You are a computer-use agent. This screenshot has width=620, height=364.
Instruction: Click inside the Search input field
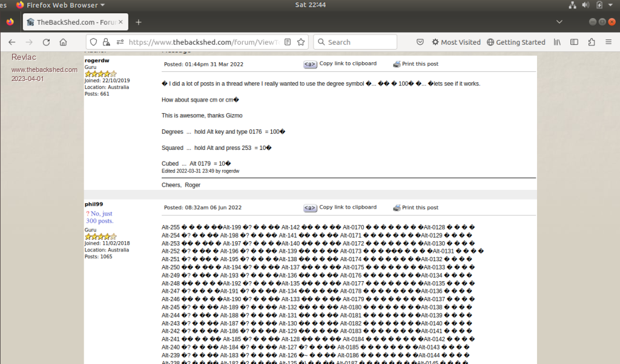[357, 42]
